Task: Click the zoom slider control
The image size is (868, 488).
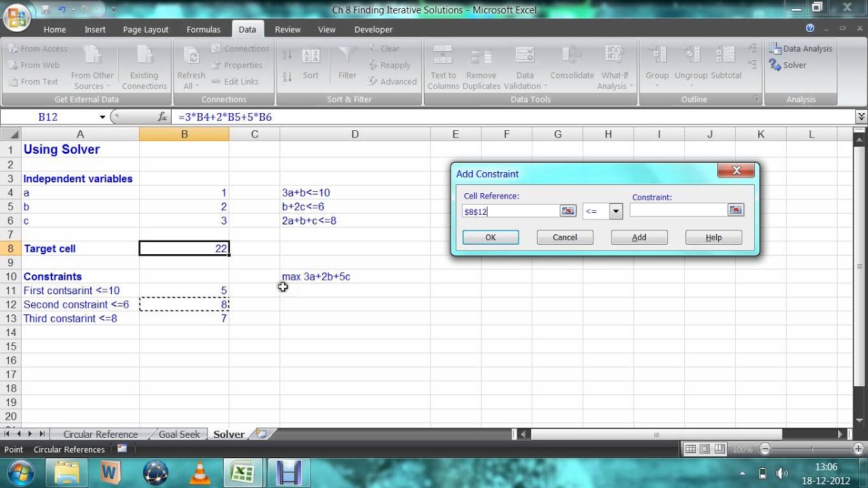Action: click(812, 449)
